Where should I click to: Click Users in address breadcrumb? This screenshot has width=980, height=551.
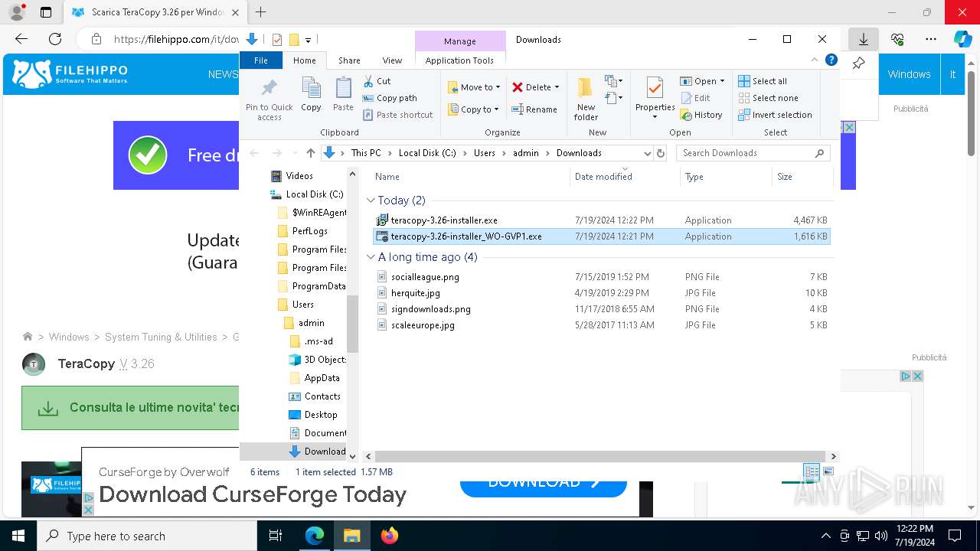click(x=484, y=153)
